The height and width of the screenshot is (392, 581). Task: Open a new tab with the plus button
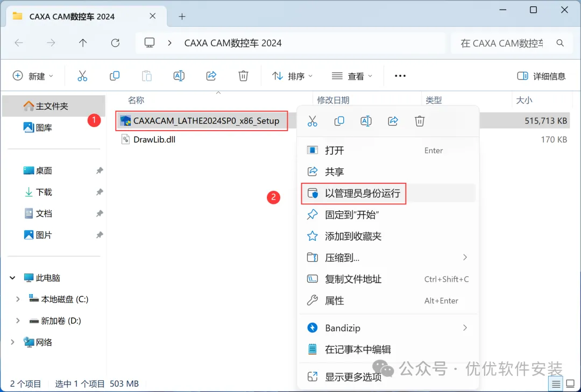point(182,16)
